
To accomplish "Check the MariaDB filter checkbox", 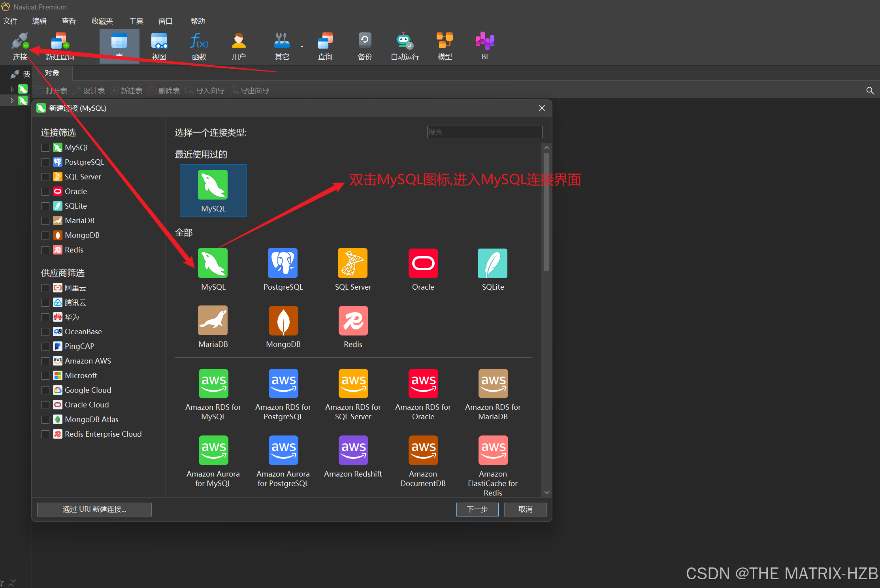I will 45,221.
